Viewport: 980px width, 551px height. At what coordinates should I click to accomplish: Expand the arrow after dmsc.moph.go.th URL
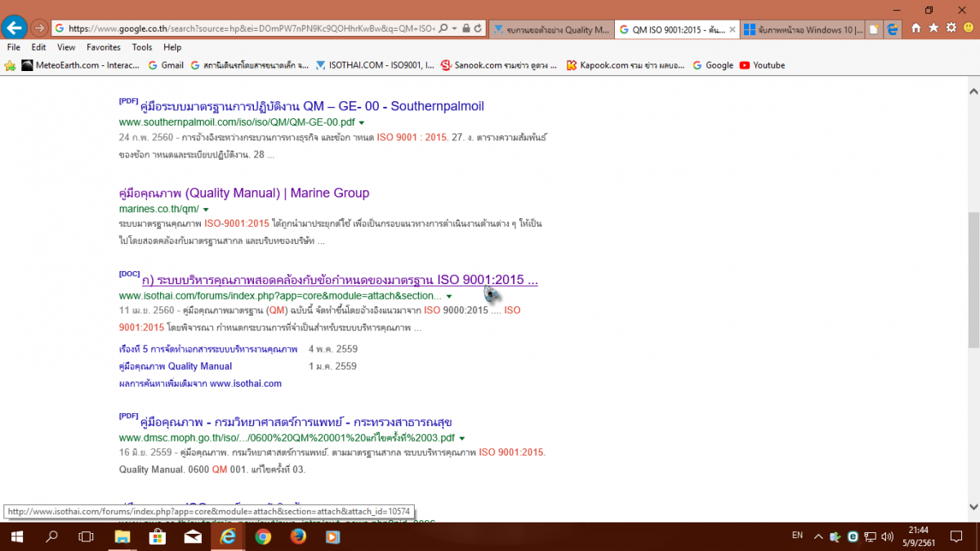[462, 438]
